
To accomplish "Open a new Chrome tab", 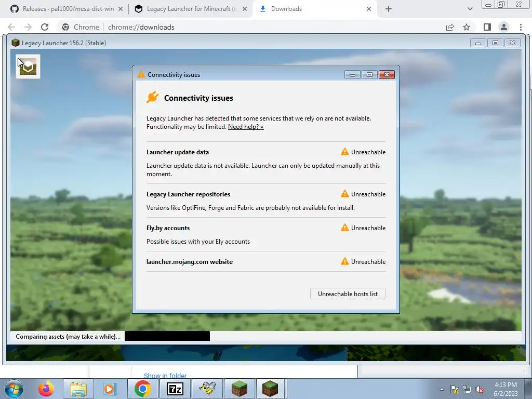I will coord(389,9).
